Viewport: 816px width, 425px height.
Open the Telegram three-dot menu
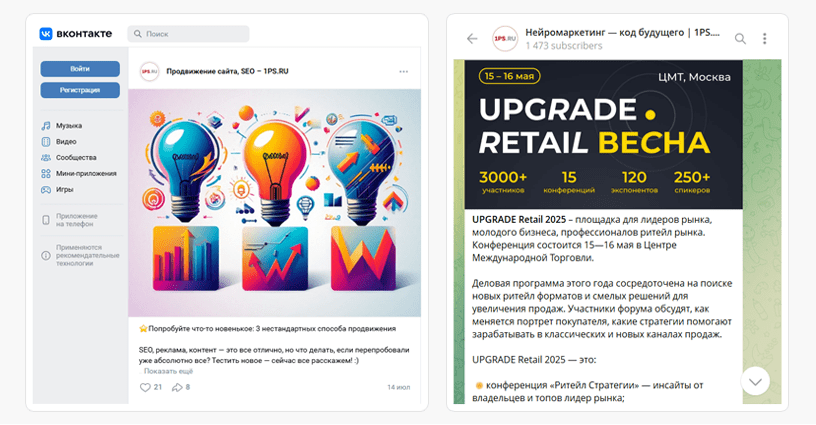click(764, 38)
